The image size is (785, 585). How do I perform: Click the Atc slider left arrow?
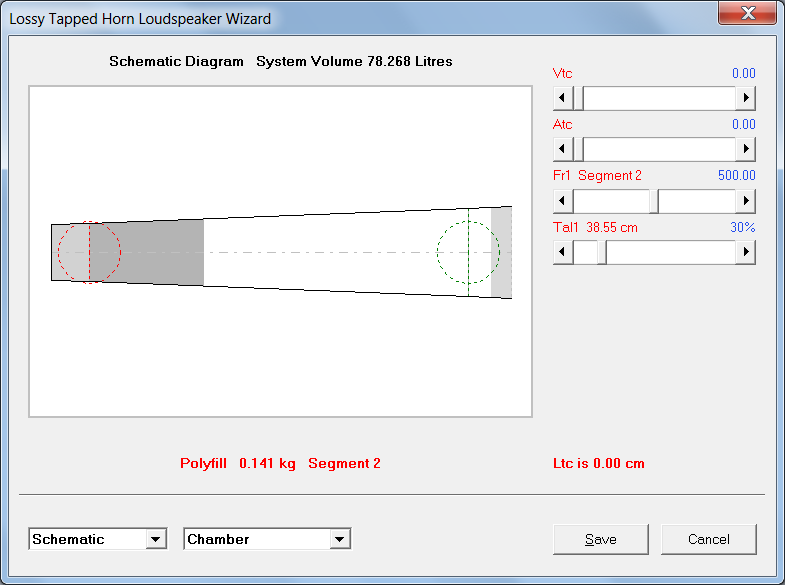(x=563, y=149)
